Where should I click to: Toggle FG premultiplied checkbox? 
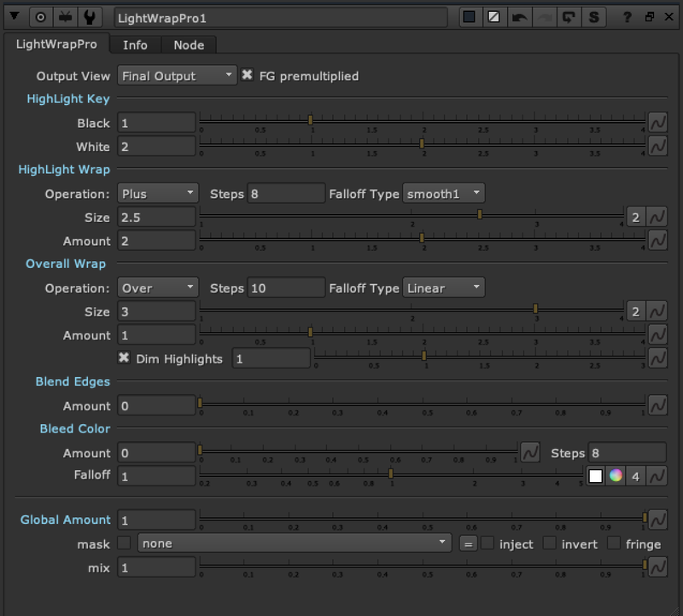[x=247, y=75]
